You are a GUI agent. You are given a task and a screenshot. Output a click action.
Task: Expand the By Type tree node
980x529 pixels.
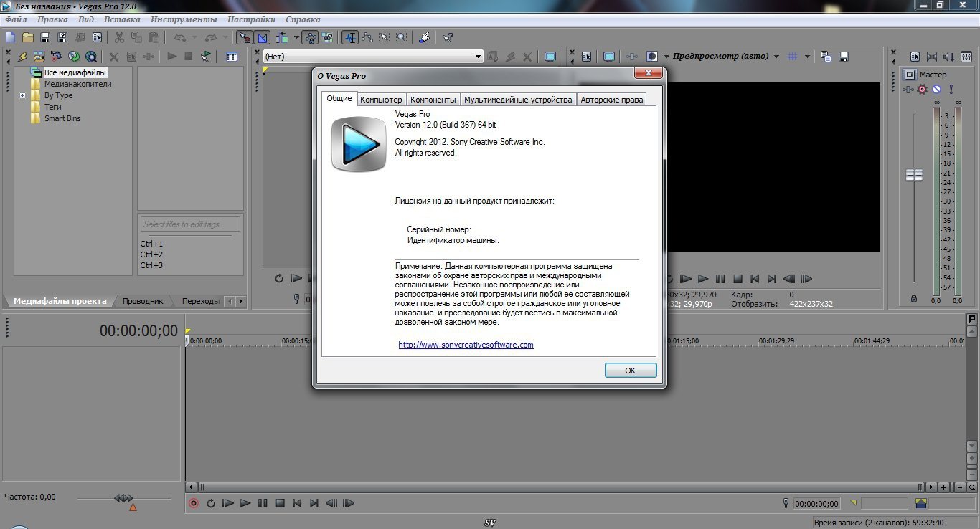coord(22,95)
